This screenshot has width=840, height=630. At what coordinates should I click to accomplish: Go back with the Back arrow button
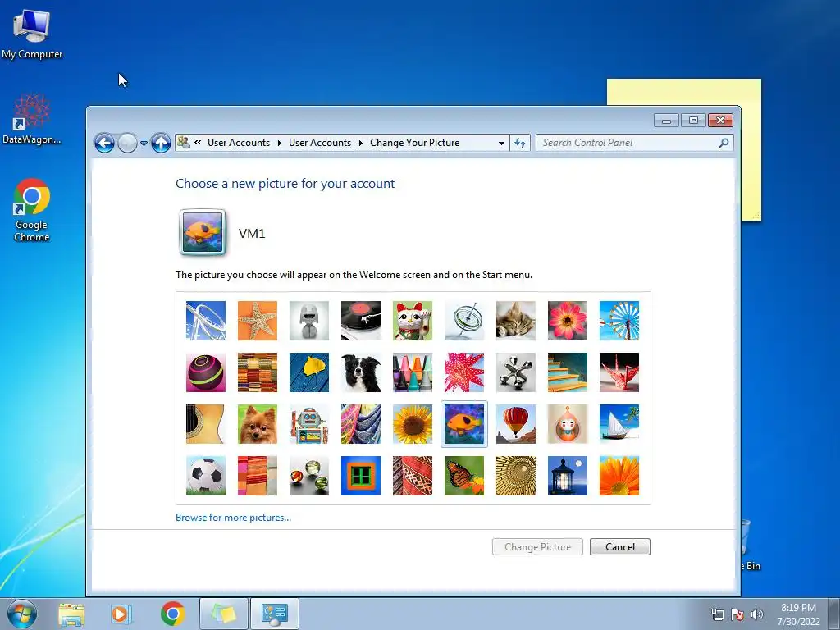pos(104,143)
